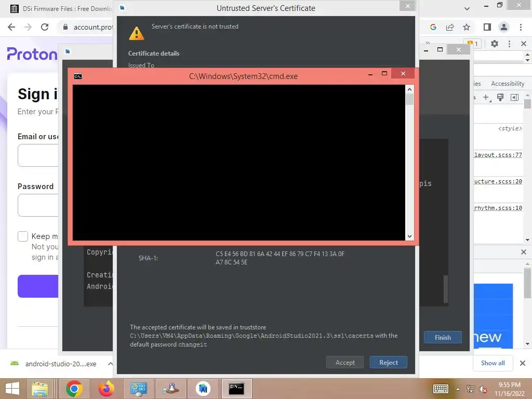This screenshot has height=399, width=532.
Task: Open Chrome profile avatar
Action: pyautogui.click(x=504, y=27)
